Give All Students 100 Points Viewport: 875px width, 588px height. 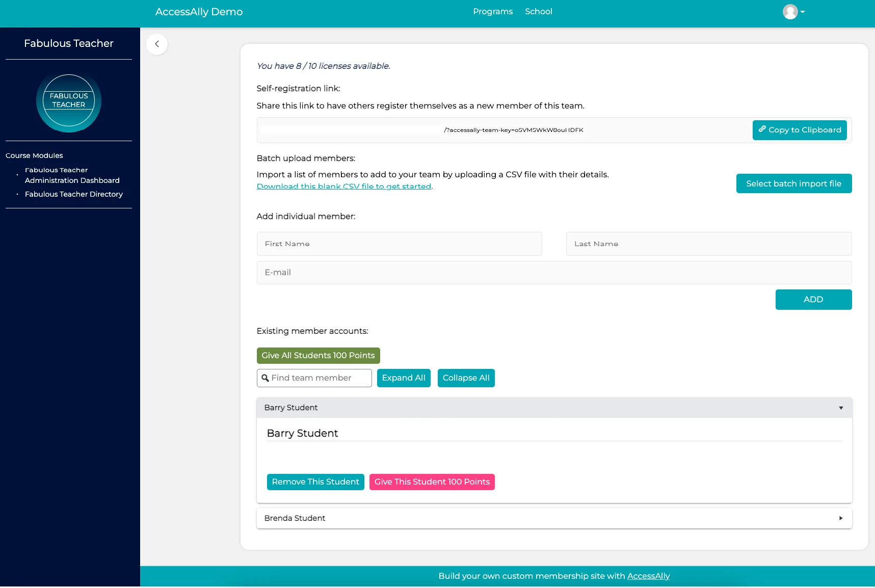tap(317, 355)
